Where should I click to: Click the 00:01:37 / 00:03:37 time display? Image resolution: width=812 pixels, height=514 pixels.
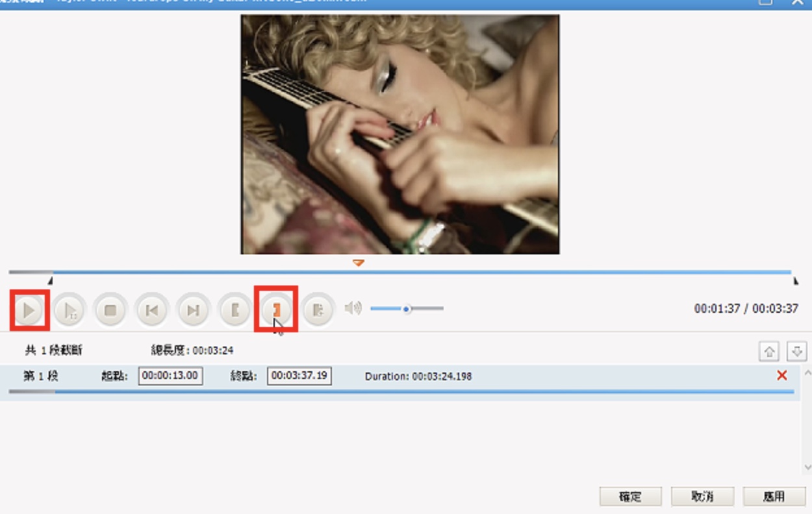click(x=746, y=309)
